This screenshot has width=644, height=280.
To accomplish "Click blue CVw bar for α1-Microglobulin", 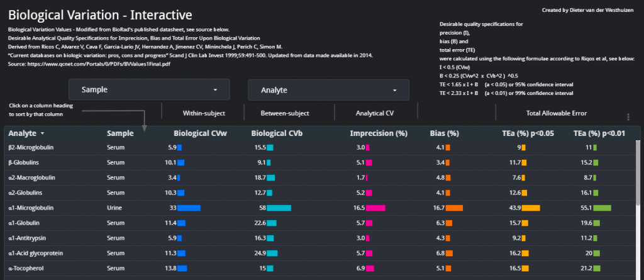I will tap(189, 208).
